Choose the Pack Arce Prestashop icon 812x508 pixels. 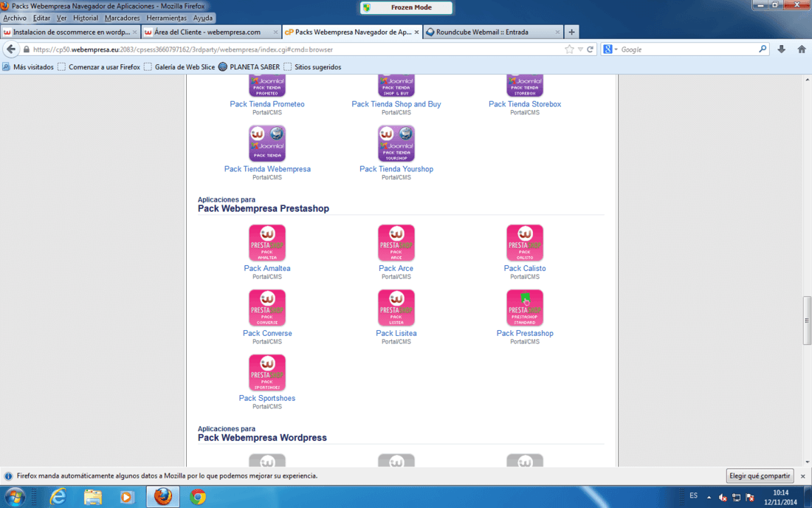(x=396, y=243)
